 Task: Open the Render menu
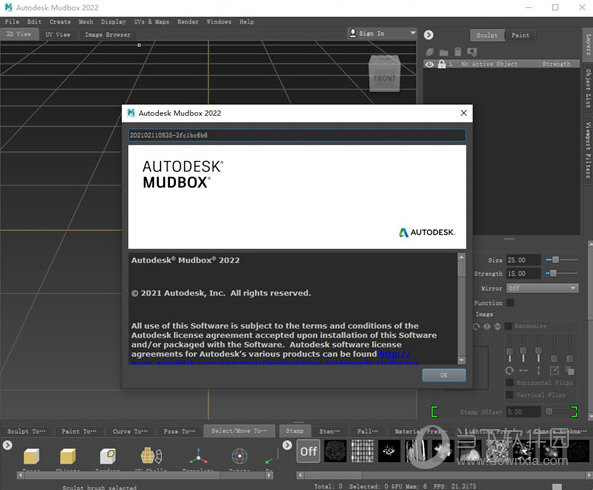[188, 22]
